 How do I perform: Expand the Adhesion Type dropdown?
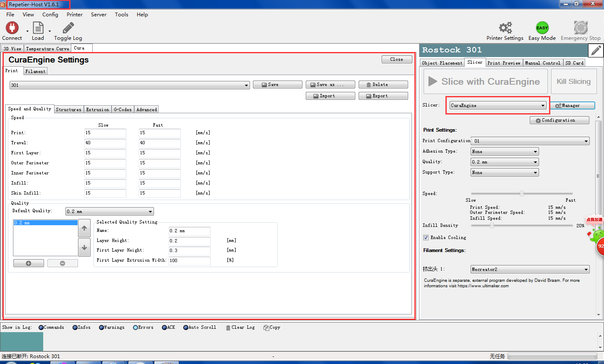(x=505, y=151)
